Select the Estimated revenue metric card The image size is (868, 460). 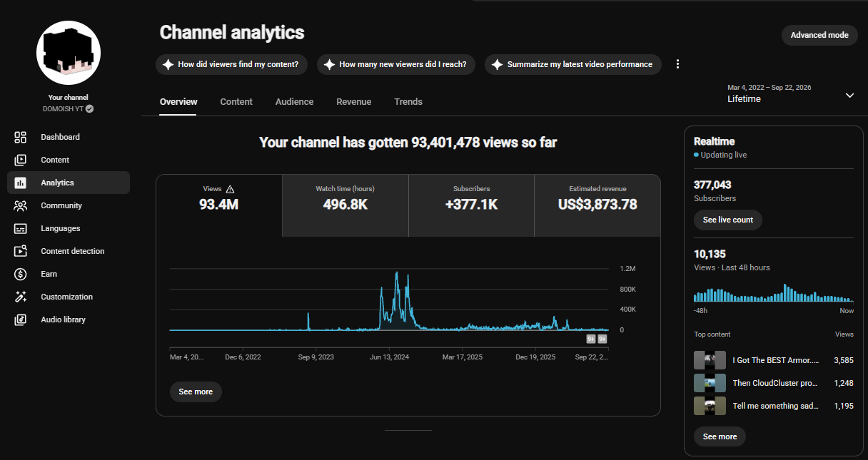(597, 205)
